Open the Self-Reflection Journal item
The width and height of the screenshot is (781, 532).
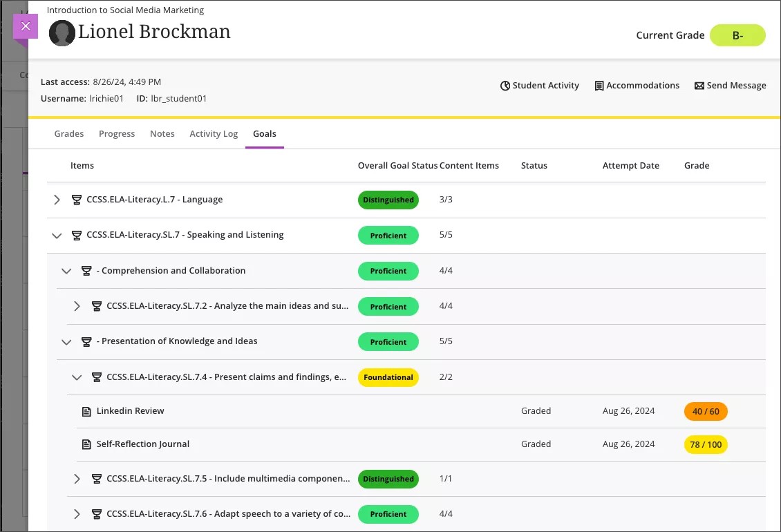click(142, 444)
